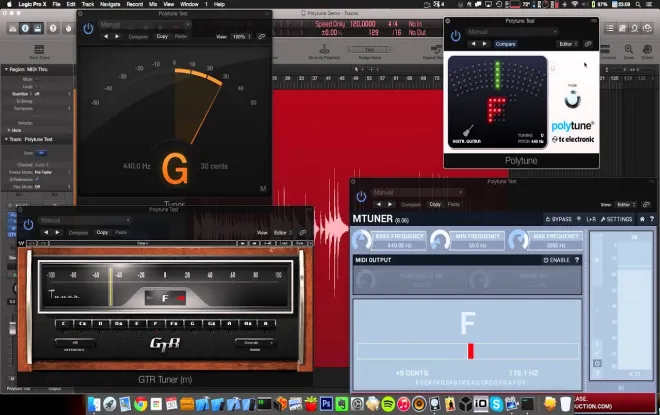Collapse the Region: MIDI Thru inspector section
The width and height of the screenshot is (660, 415).
[6, 69]
